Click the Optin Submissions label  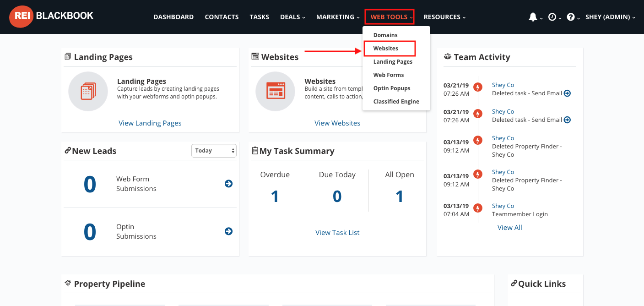[136, 231]
